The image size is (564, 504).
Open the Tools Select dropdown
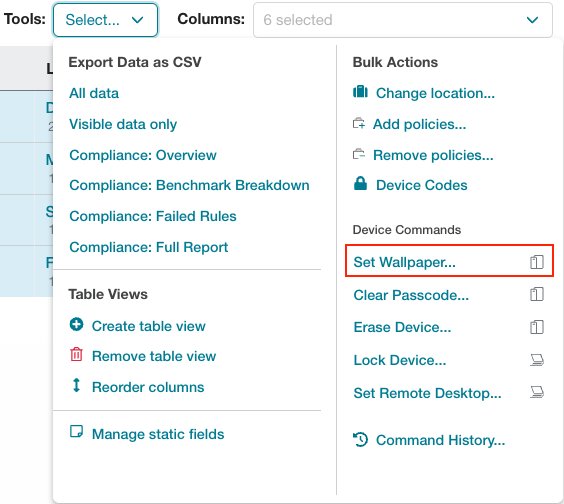[x=105, y=20]
